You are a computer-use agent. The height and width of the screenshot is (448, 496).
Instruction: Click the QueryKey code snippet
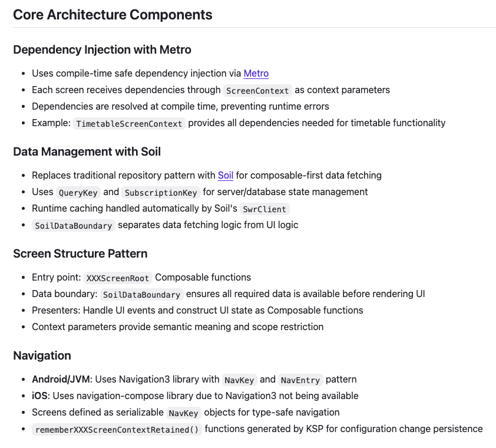click(x=78, y=192)
